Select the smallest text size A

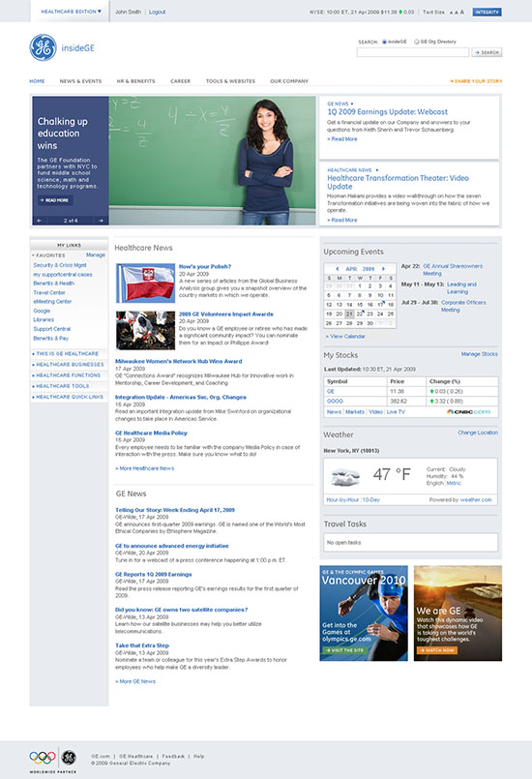(x=451, y=13)
